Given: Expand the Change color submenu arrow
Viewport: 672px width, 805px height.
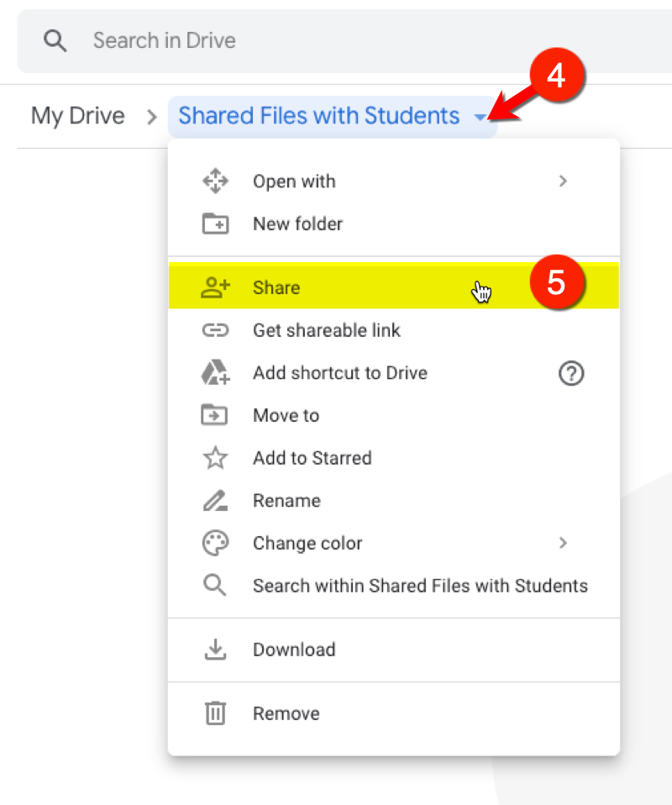Looking at the screenshot, I should (563, 544).
